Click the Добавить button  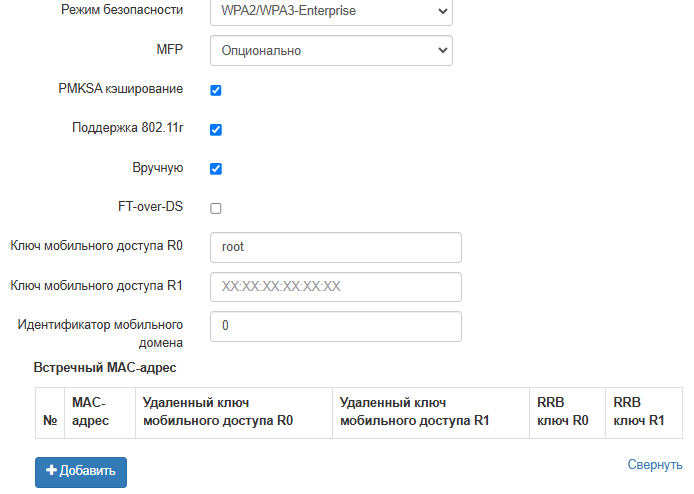[x=81, y=472]
